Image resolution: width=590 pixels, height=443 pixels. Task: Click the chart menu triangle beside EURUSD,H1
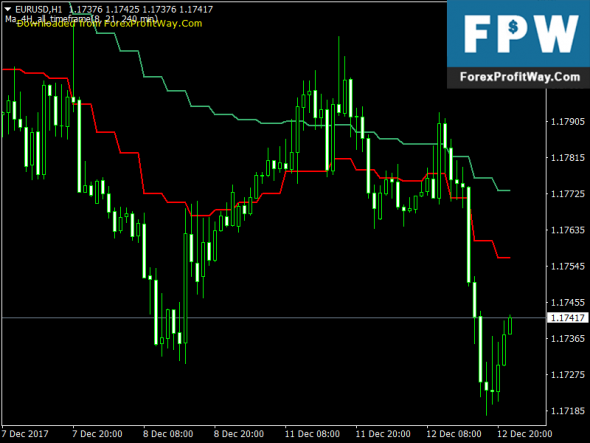click(8, 9)
